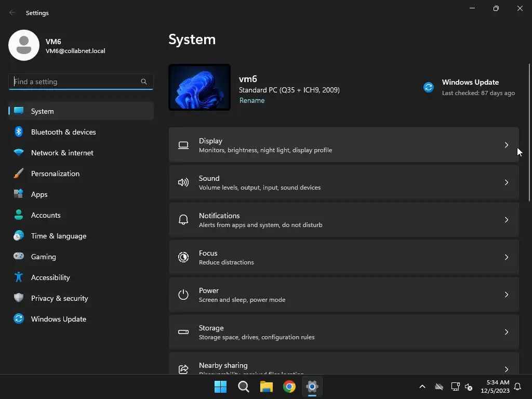The width and height of the screenshot is (532, 399).
Task: Click the Accessibility figure icon
Action: pyautogui.click(x=19, y=277)
